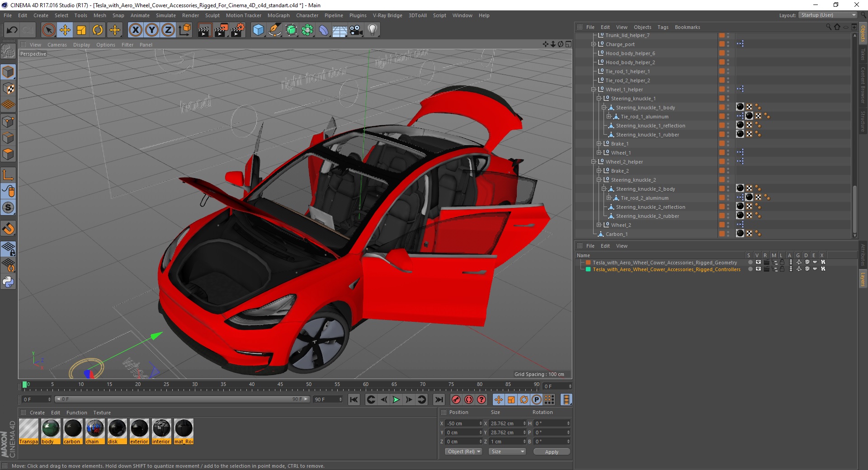Activate the Rotate tool
Screen dimensions: 868x470
click(x=98, y=30)
